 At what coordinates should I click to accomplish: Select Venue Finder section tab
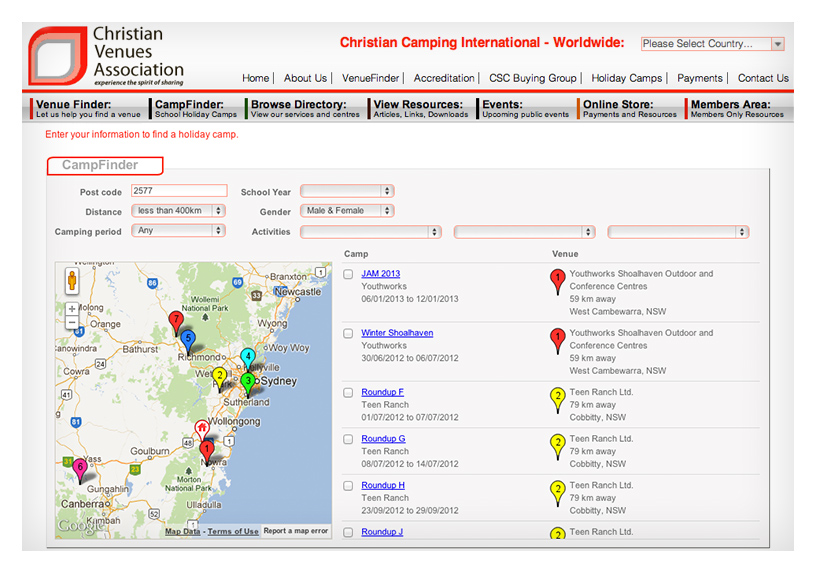pos(87,109)
